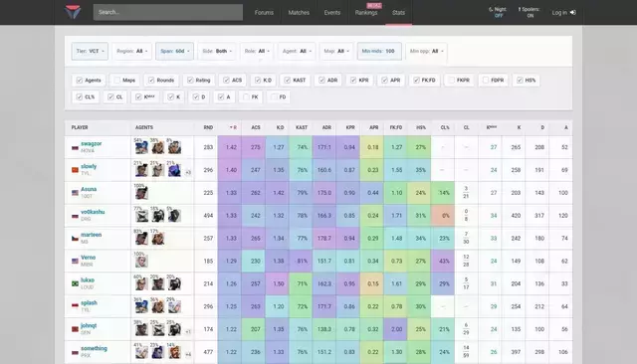
Task: Open vo0kashu's player profile link
Action: (x=93, y=212)
